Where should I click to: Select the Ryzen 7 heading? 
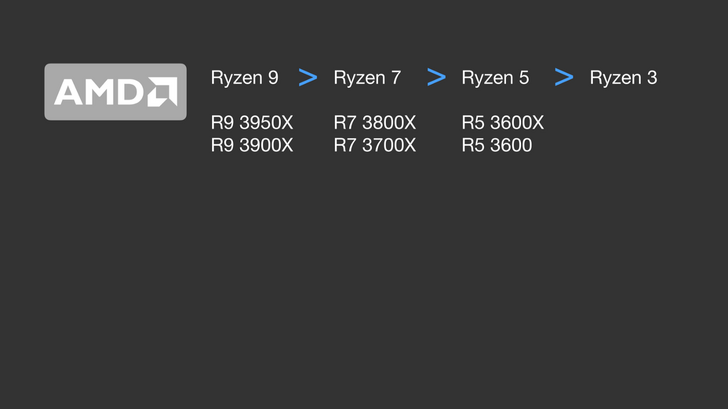point(367,78)
